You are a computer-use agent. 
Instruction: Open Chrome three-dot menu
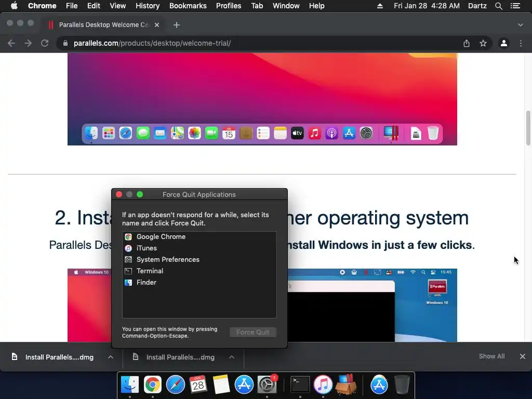click(x=521, y=43)
